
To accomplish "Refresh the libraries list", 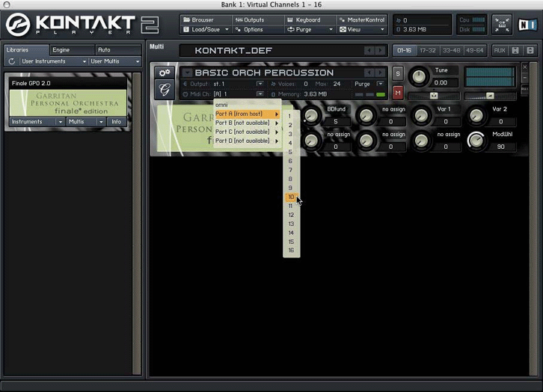I will [12, 61].
